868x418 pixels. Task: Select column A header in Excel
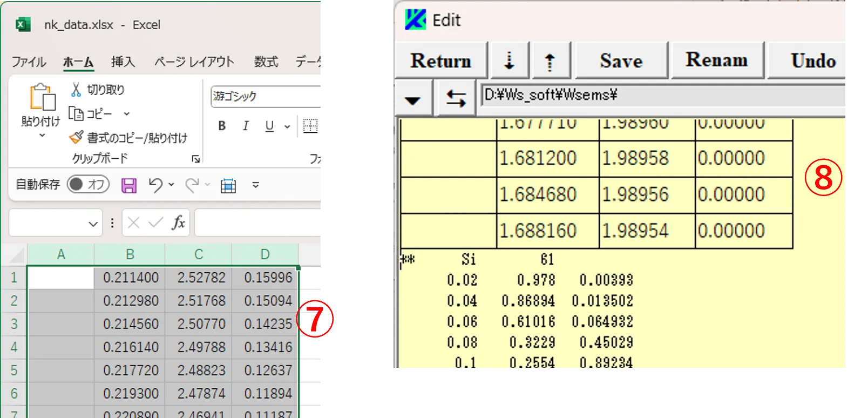point(61,254)
